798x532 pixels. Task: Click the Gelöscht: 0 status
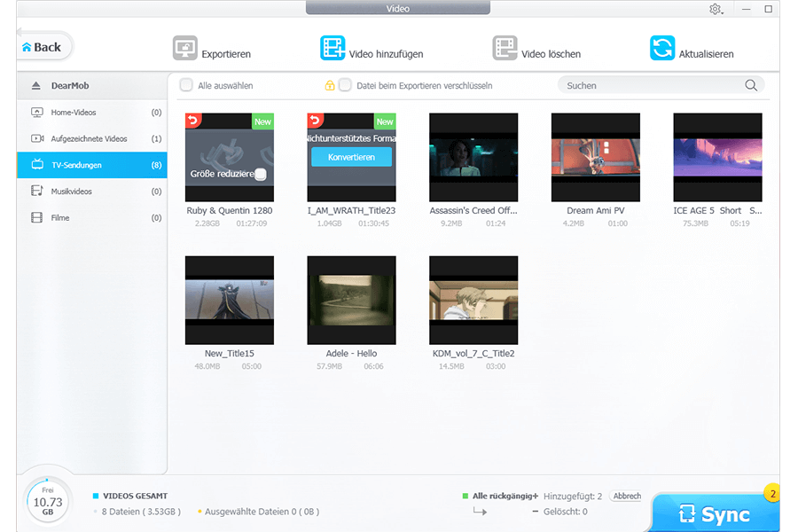pos(566,512)
